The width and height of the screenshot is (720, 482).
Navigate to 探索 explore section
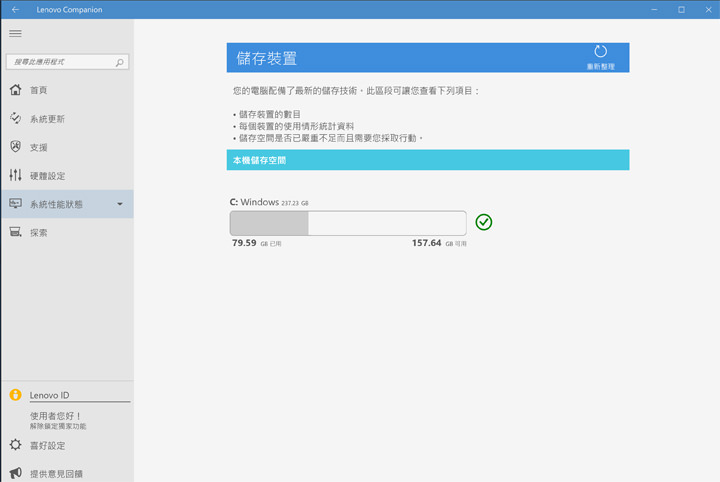[x=38, y=233]
